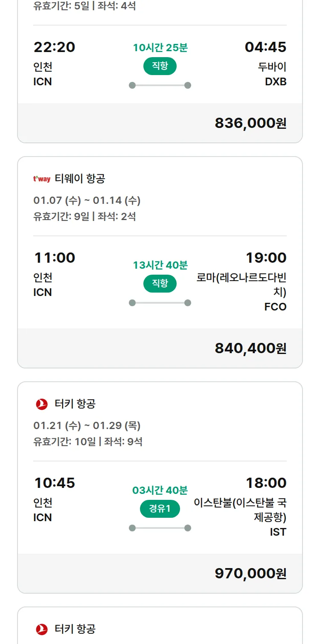Click the T'way airline logo
The height and width of the screenshot is (644, 320).
[42, 179]
